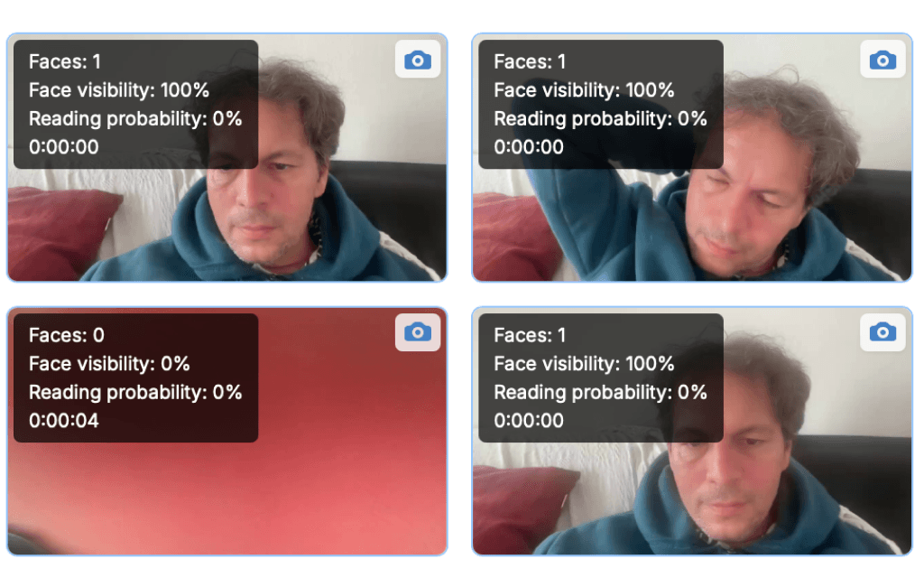Click "Reading probability: 0%" on the last tile
Screen dimensions: 924x587
point(600,392)
